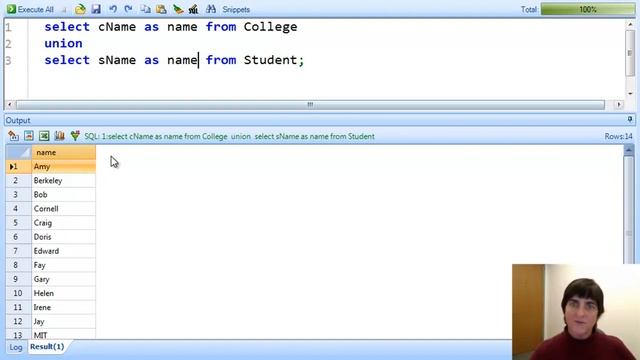
Task: Open the SQL chart toolbar icon
Action: click(x=193, y=9)
